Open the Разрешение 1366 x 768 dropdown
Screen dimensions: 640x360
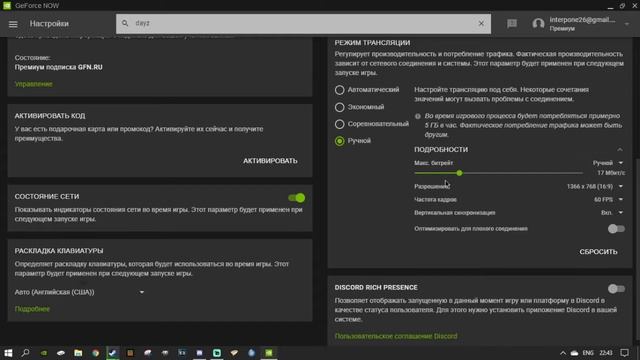[595, 187]
